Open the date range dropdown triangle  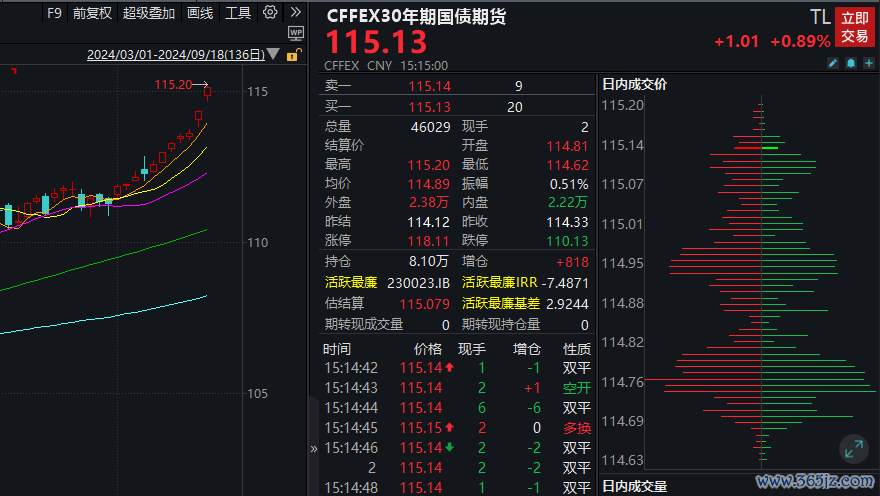273,54
